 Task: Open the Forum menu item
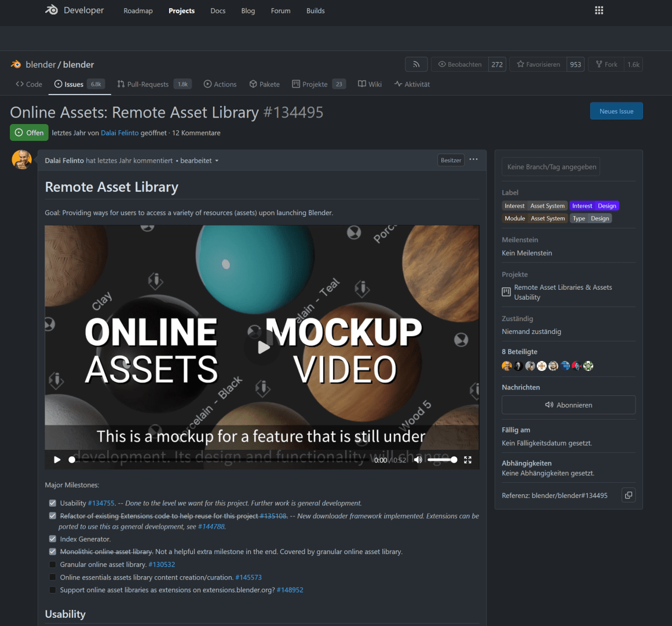281,10
